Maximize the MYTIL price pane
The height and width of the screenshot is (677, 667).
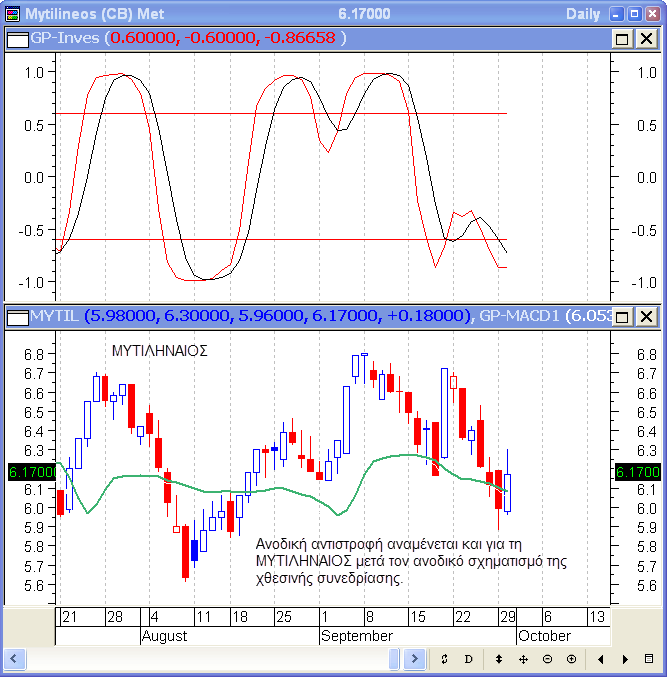[622, 317]
